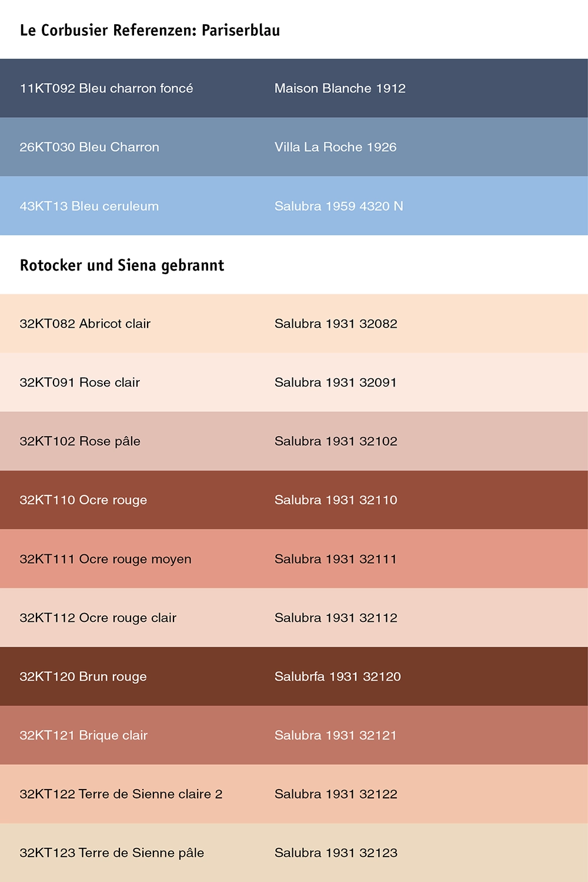Viewport: 588px width, 882px height.
Task: Click the Rotocker und Siena gebrannt heading
Action: point(122,265)
